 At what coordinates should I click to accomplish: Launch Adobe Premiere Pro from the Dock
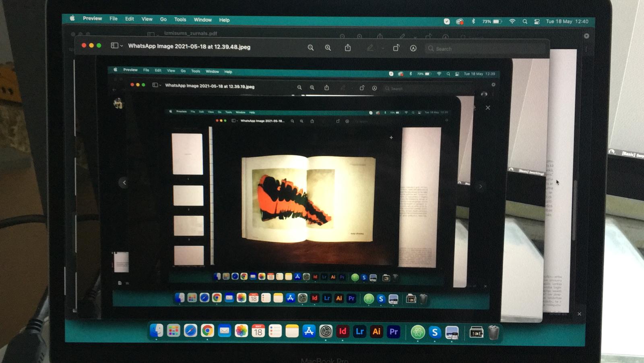point(393,332)
